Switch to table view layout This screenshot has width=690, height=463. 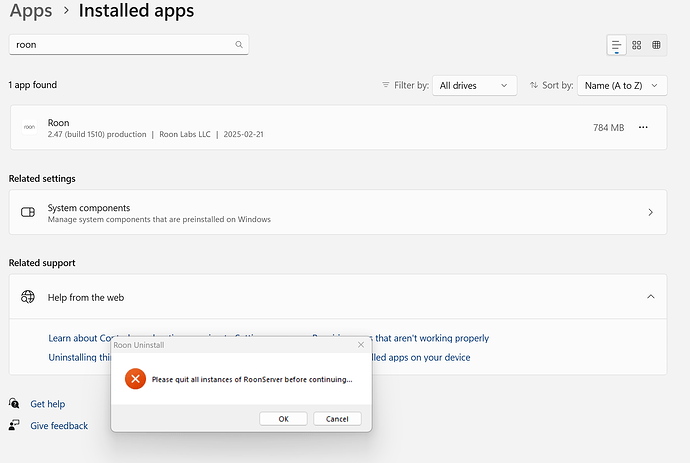pyautogui.click(x=656, y=45)
